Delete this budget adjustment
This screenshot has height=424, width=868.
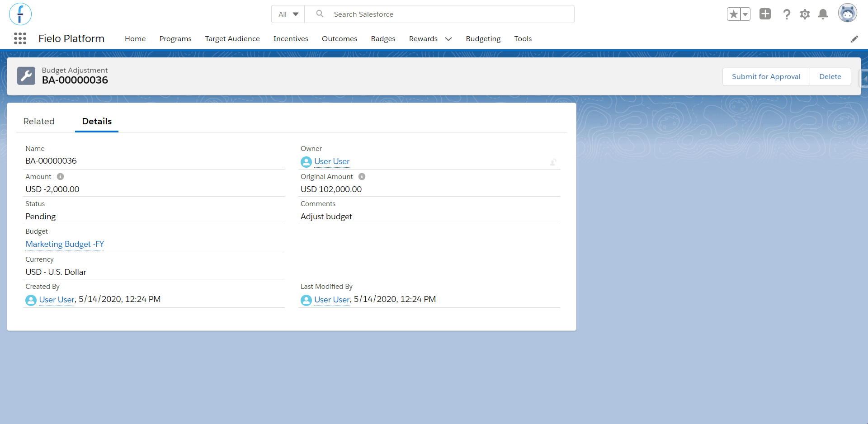point(830,77)
